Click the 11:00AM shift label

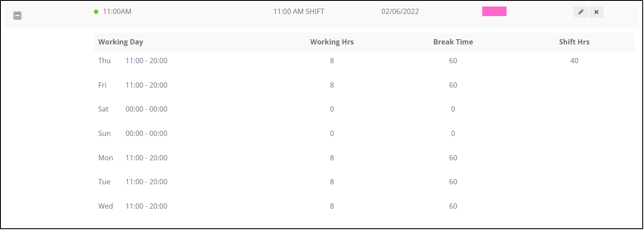[x=117, y=12]
